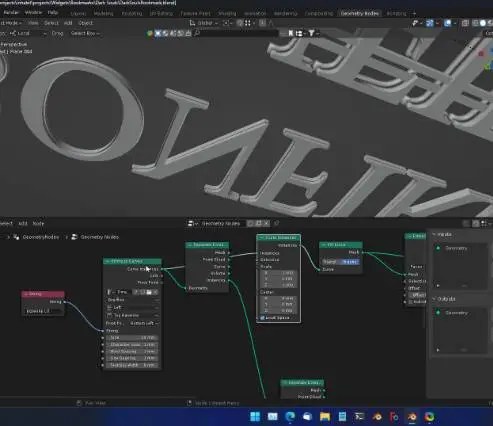Open the Window menu in the top bar
Screen dimensions: 493x426
[x=33, y=13]
